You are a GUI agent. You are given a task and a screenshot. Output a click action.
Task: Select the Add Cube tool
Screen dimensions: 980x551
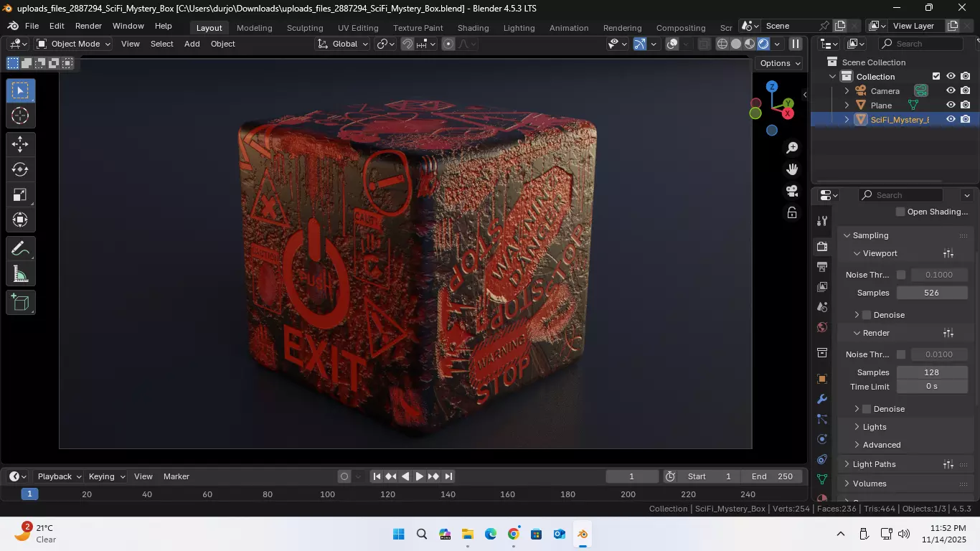[x=20, y=303]
